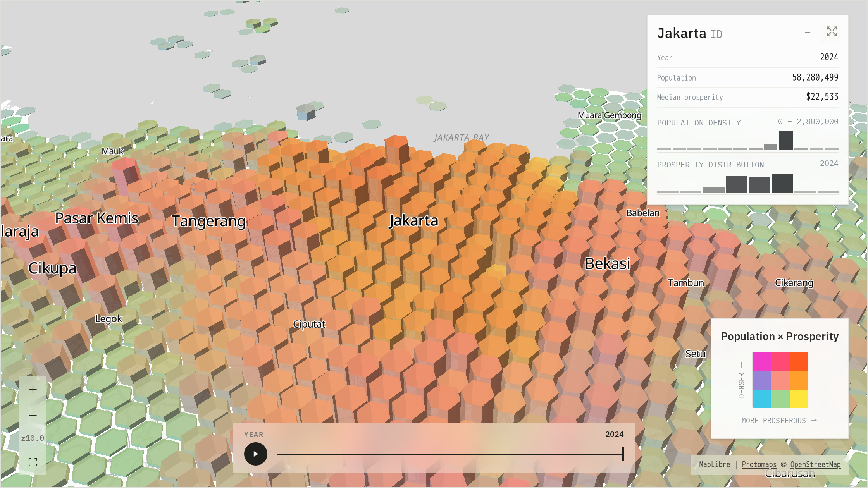The height and width of the screenshot is (488, 868).
Task: Minimize the Jakarta info panel
Action: (x=808, y=33)
